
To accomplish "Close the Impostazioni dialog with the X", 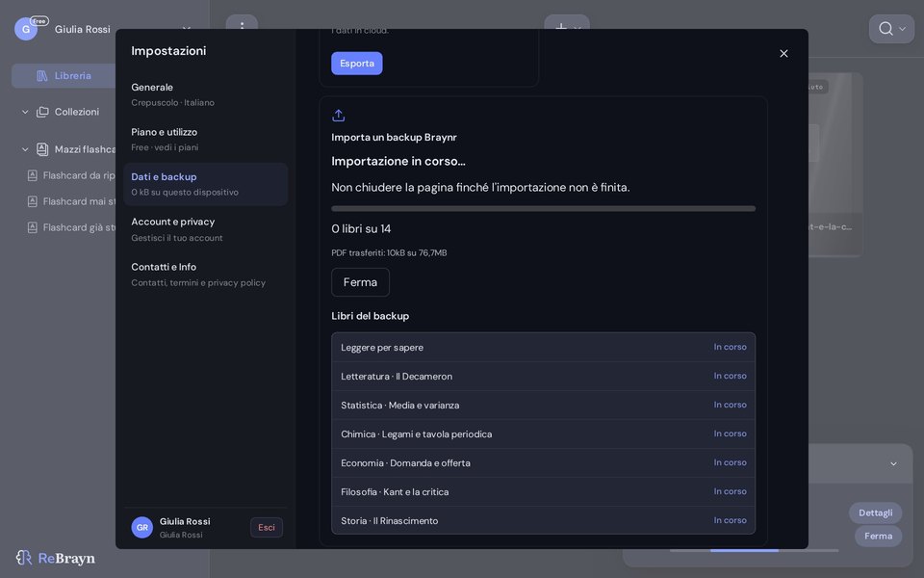I will click(783, 54).
